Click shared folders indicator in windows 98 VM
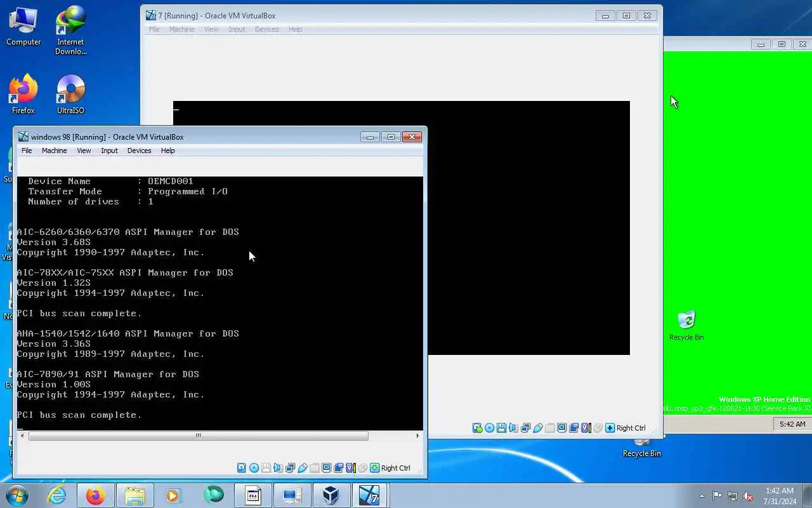 click(x=314, y=468)
